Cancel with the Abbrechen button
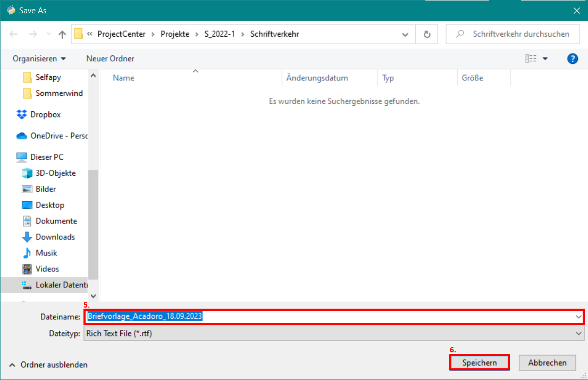The image size is (588, 380). click(x=547, y=362)
